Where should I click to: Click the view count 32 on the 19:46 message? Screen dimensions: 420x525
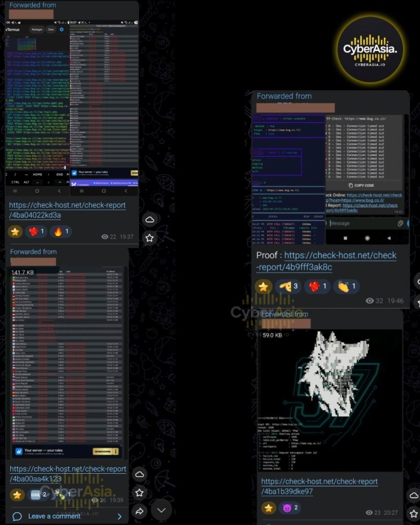375,300
